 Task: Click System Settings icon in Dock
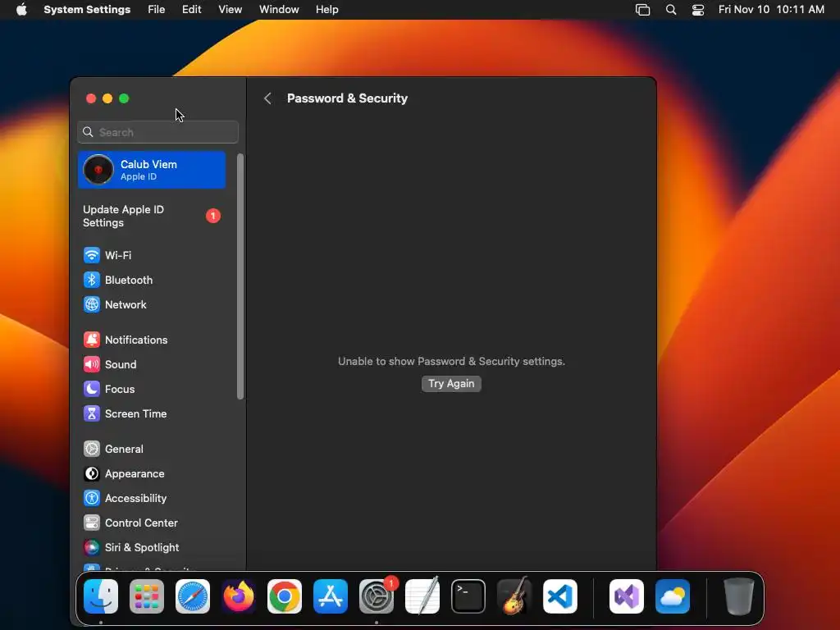[x=376, y=596]
